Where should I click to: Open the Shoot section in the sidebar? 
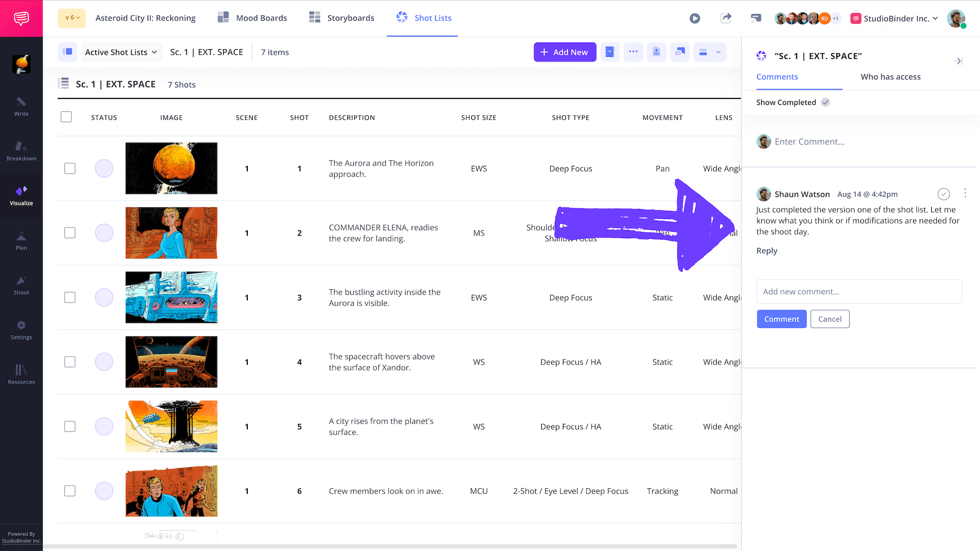(x=21, y=285)
